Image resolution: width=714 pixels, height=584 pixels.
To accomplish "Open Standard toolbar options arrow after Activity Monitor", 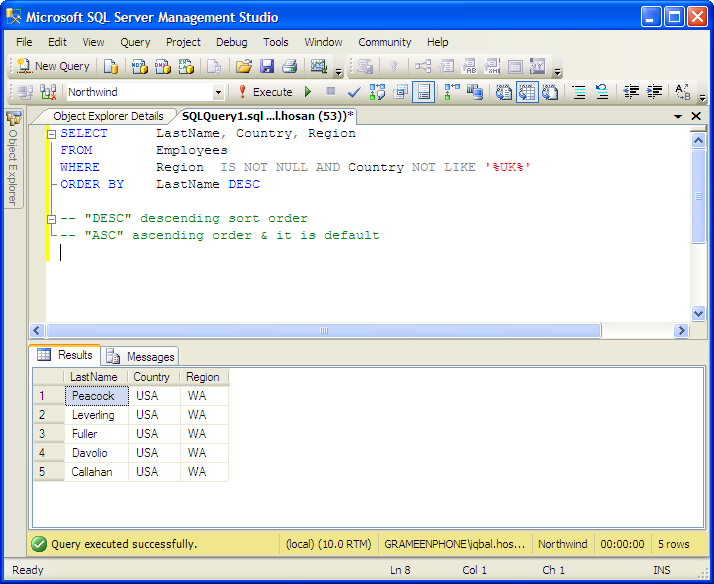I will coord(338,71).
